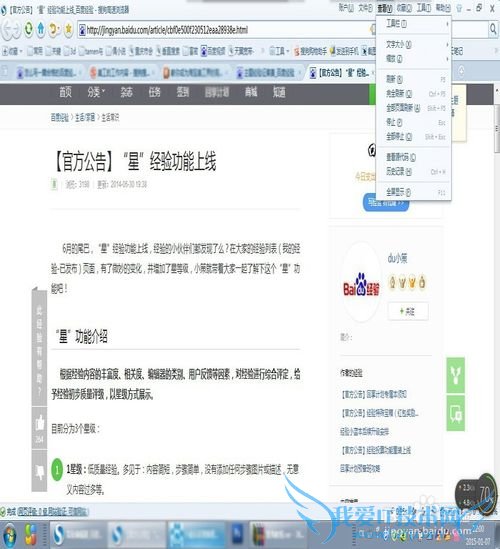
Task: Click the colorful pinned icon beside Start
Action: pos(30,535)
